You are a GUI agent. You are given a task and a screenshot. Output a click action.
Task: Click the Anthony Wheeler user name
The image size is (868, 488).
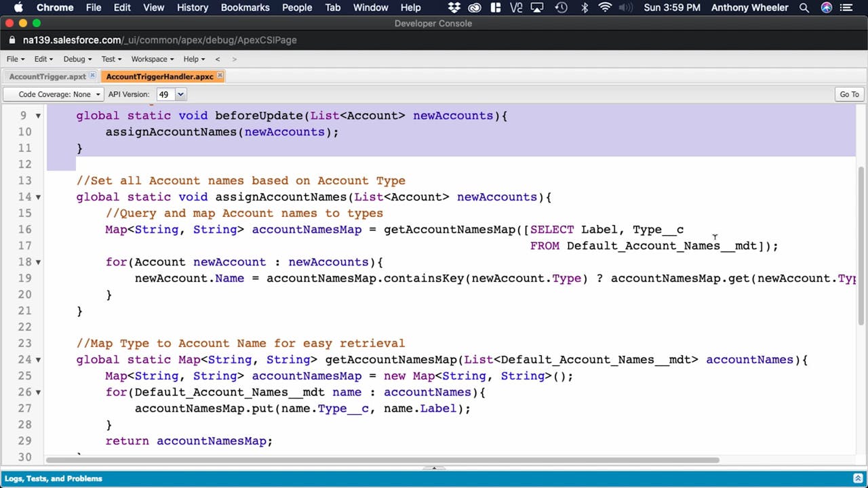749,7
